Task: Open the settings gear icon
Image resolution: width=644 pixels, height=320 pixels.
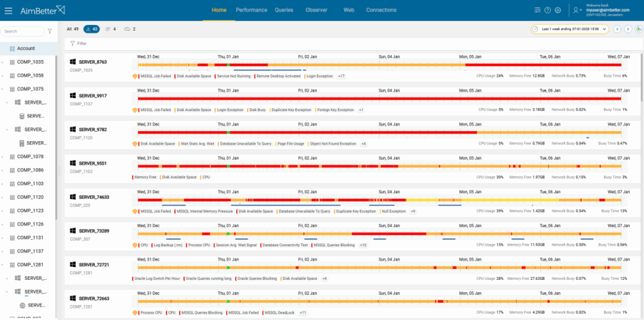Action: pos(557,10)
